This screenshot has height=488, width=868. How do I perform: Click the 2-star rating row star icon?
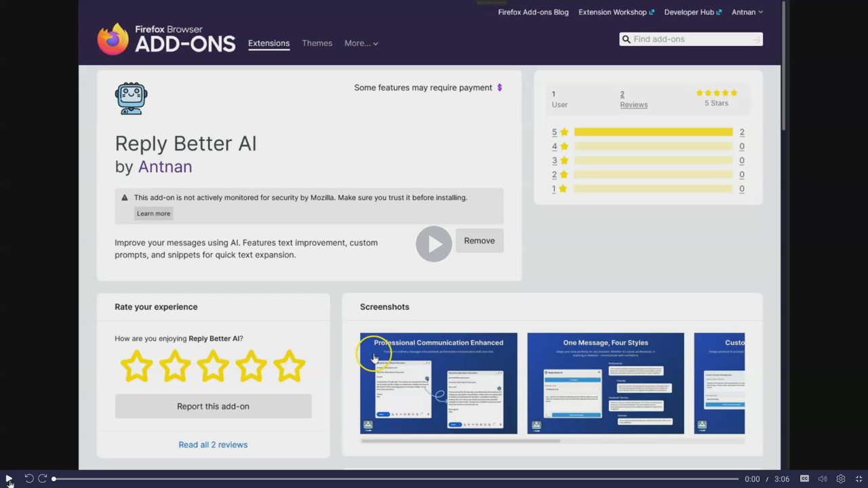click(x=564, y=175)
